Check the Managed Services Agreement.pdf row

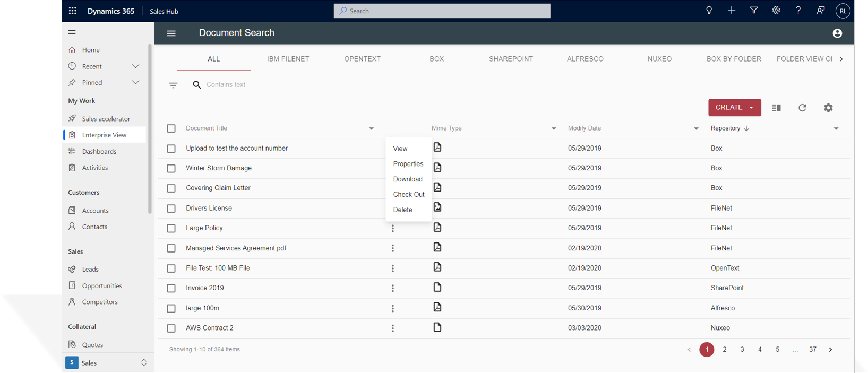click(171, 248)
